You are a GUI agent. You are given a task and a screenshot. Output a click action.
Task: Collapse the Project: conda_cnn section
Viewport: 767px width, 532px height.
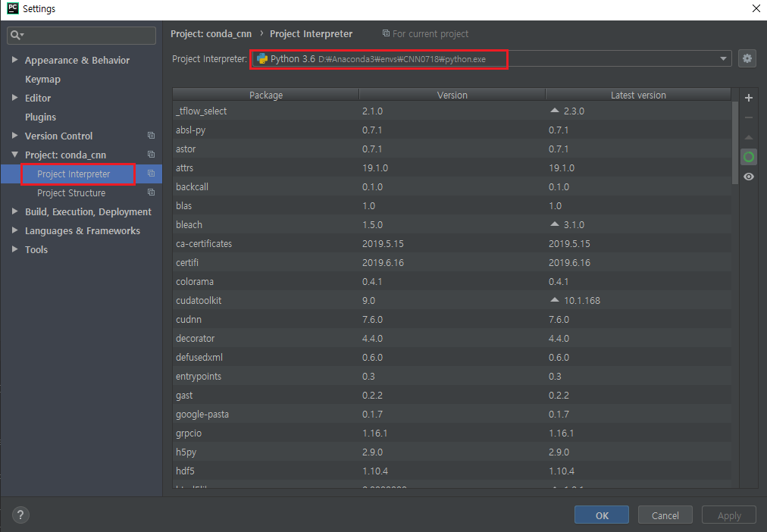click(14, 155)
